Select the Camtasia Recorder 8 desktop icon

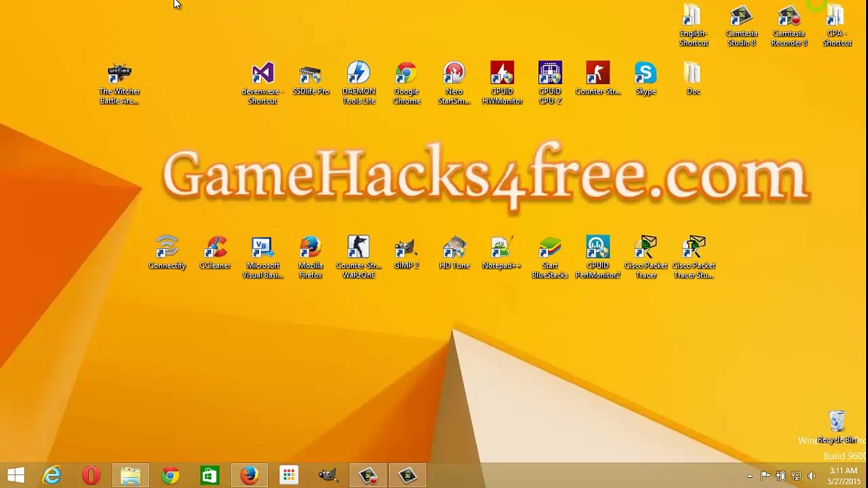789,26
